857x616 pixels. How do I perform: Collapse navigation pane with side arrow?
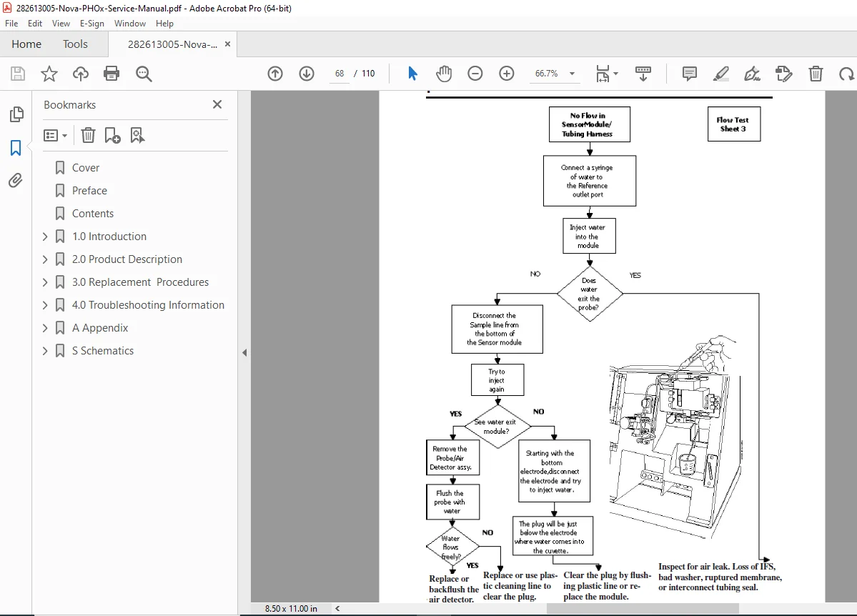(x=244, y=352)
